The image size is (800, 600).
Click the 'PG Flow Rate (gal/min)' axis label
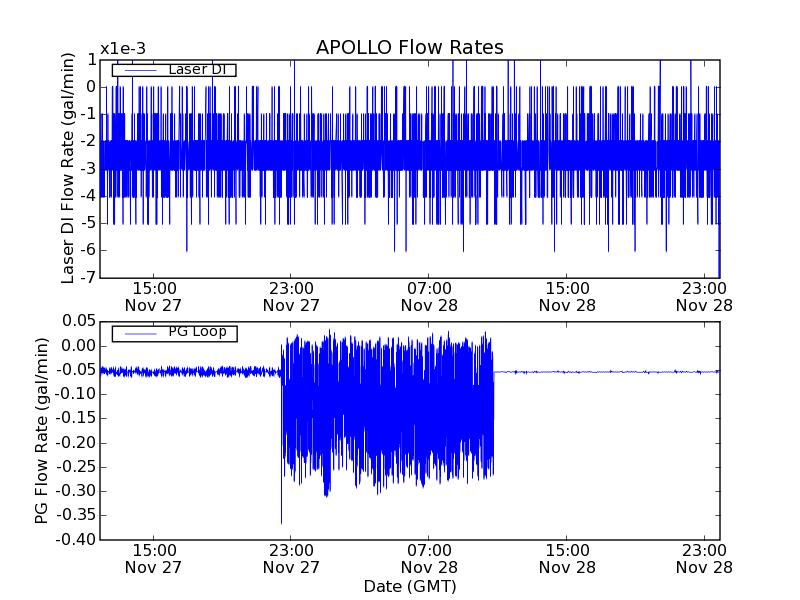(42, 430)
